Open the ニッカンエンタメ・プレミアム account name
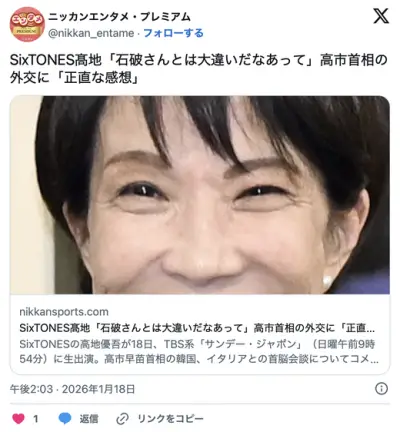This screenshot has height=432, width=400. 120,17
